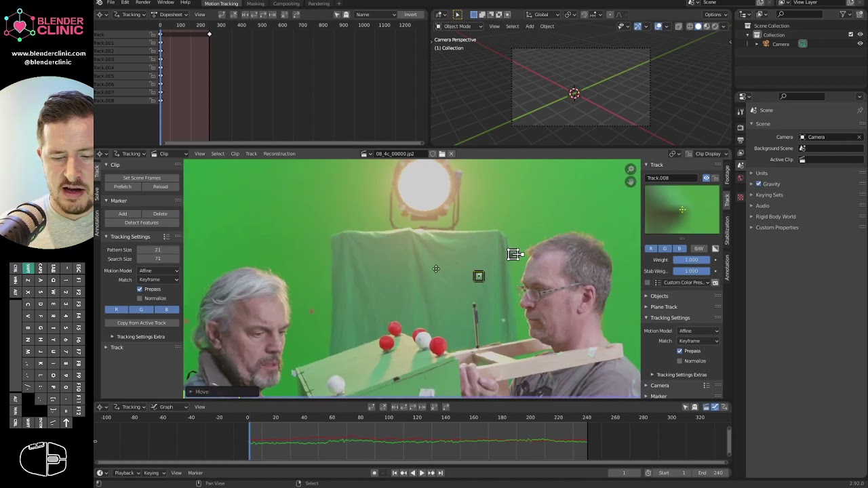
Task: Toggle the Normalize checkbox in left panel
Action: [140, 298]
